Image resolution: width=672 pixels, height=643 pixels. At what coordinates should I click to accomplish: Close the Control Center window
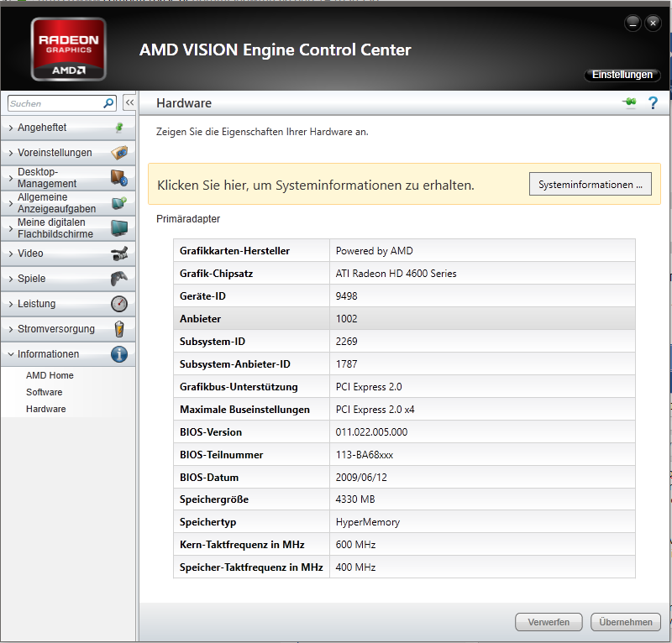coord(653,24)
